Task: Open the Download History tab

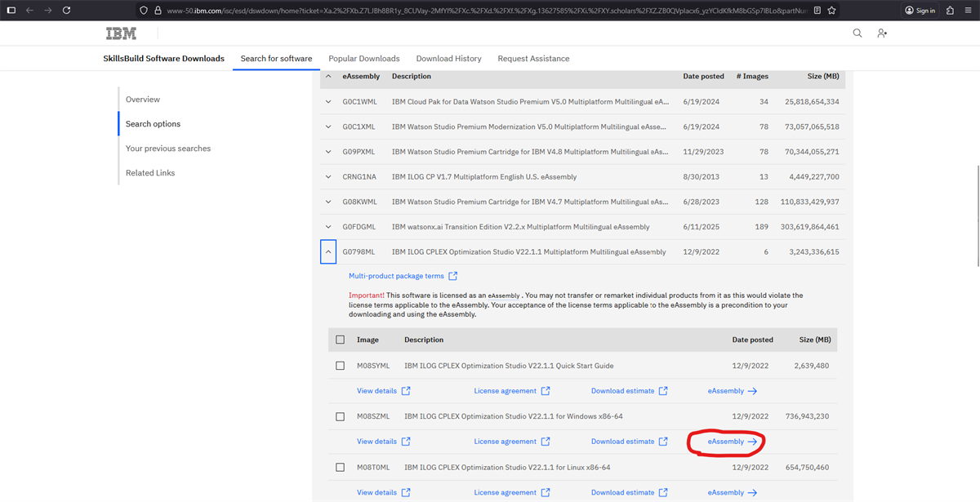Action: pos(448,59)
